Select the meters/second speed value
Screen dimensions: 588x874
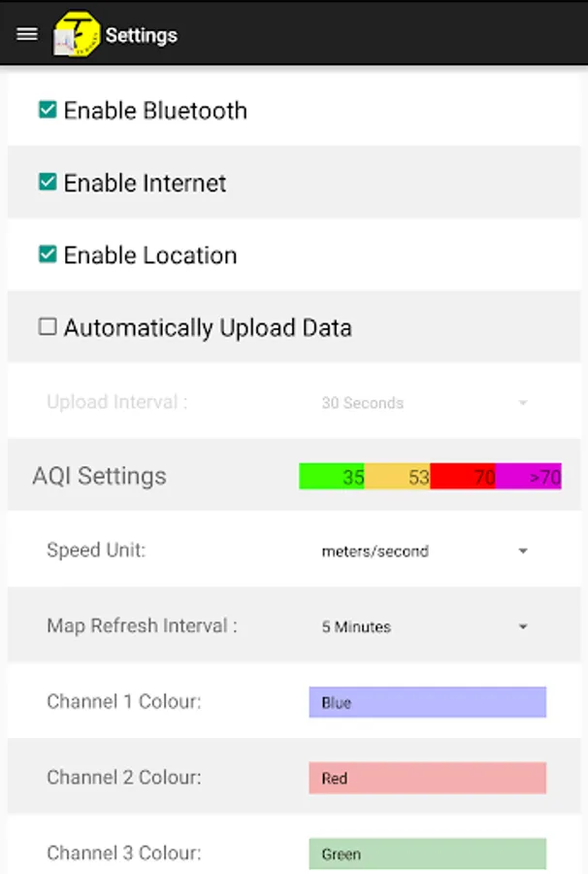click(x=376, y=551)
